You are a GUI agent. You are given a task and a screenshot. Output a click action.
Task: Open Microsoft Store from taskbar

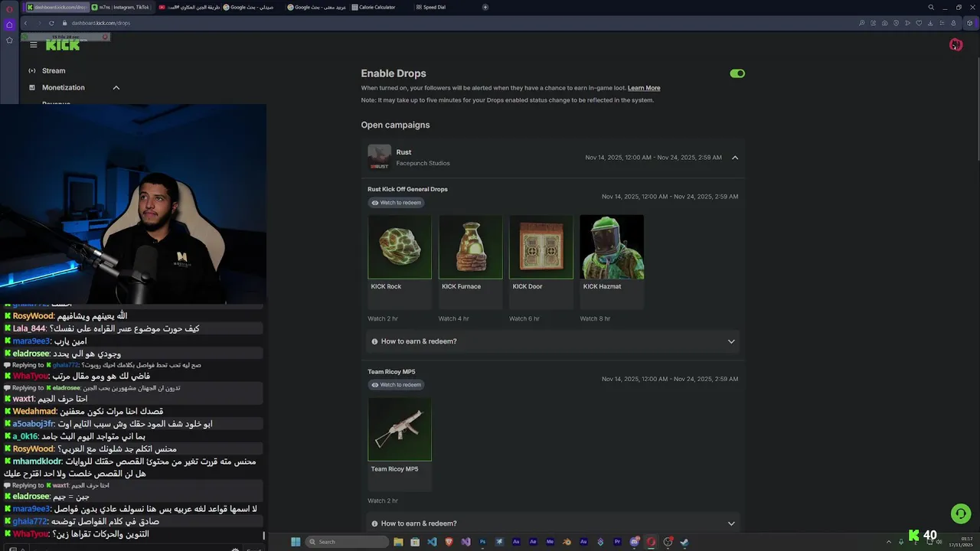[x=415, y=542]
